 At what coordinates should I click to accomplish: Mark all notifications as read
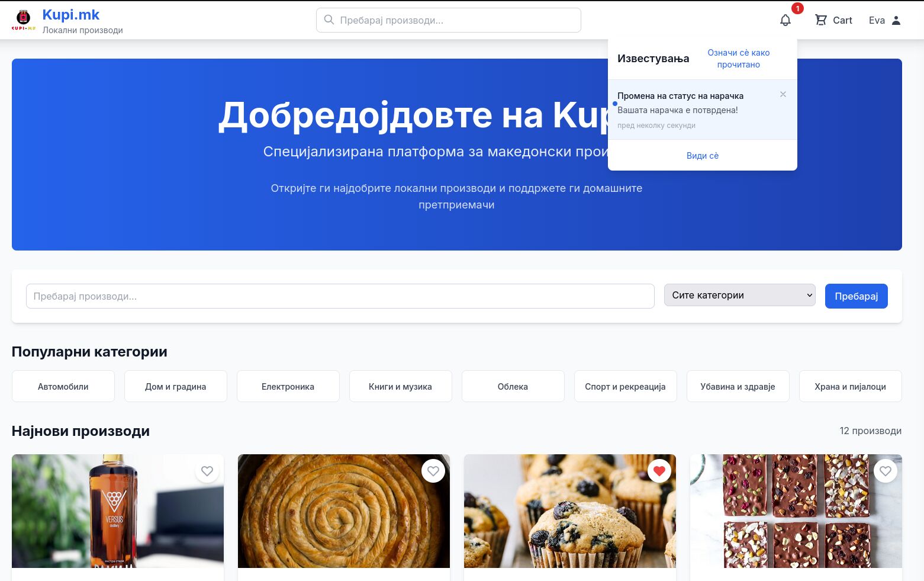[x=738, y=59]
